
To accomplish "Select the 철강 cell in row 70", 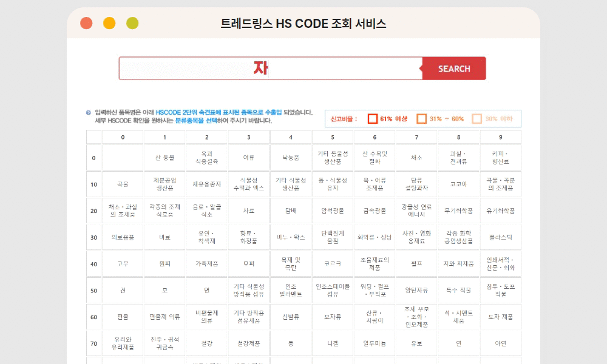I will [207, 343].
